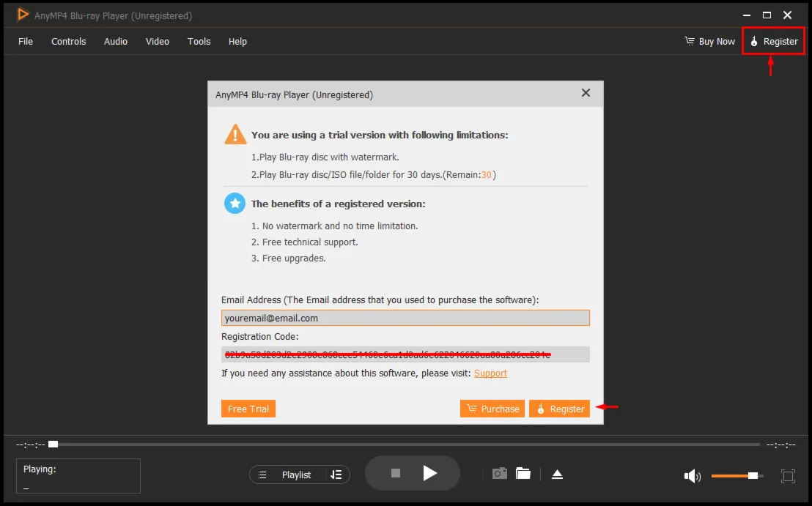The height and width of the screenshot is (506, 812).
Task: Click Register in the top toolbar
Action: coord(774,42)
